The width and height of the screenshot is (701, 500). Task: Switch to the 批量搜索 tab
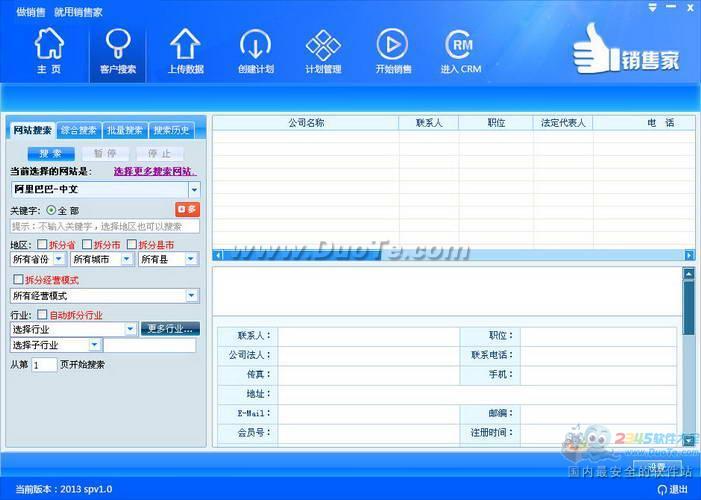click(x=125, y=130)
